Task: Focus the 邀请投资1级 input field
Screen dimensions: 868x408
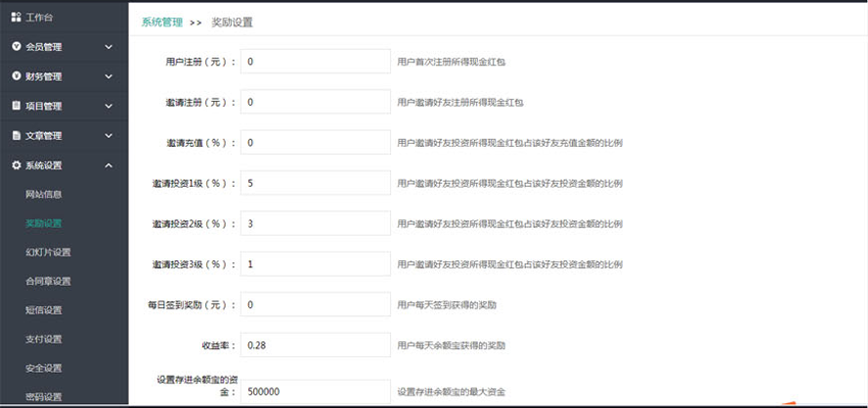Action: click(x=316, y=183)
